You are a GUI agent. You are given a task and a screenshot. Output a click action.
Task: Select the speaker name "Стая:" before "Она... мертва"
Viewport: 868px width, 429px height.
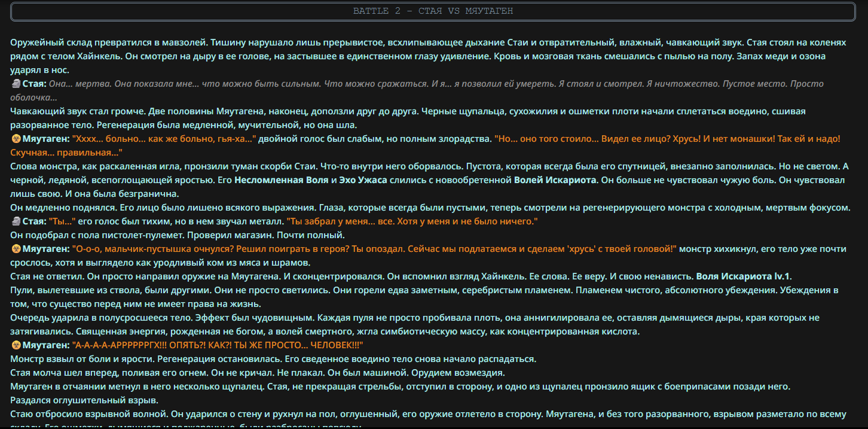(x=34, y=84)
